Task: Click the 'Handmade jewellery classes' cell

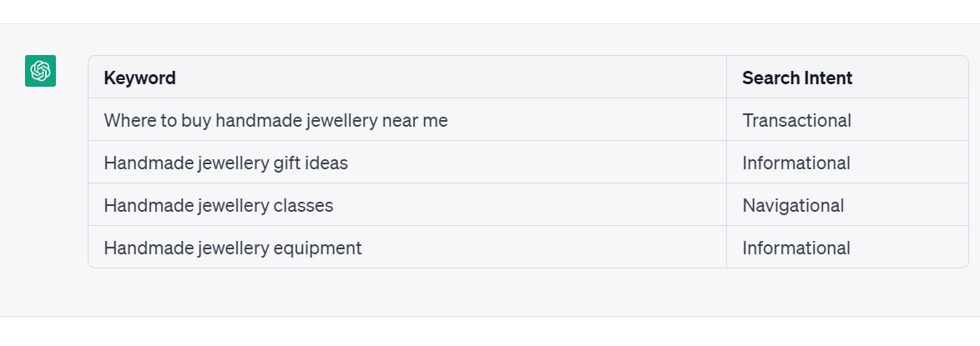Action: 407,205
